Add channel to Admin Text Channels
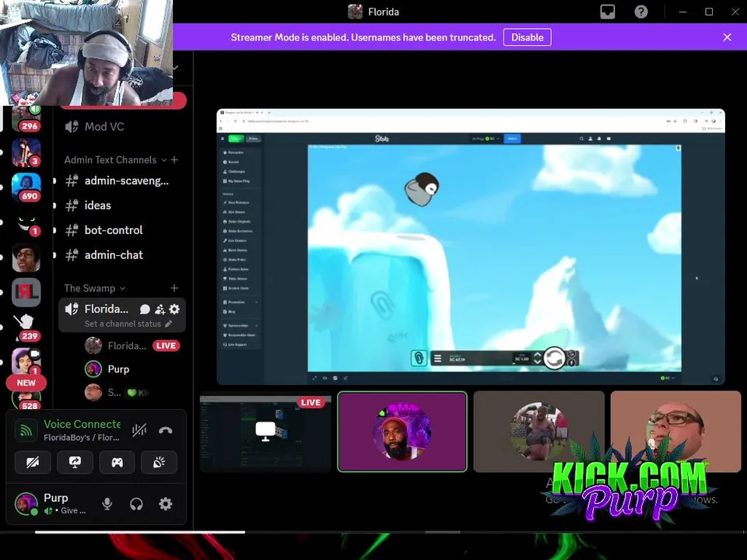This screenshot has width=747, height=560. [174, 160]
